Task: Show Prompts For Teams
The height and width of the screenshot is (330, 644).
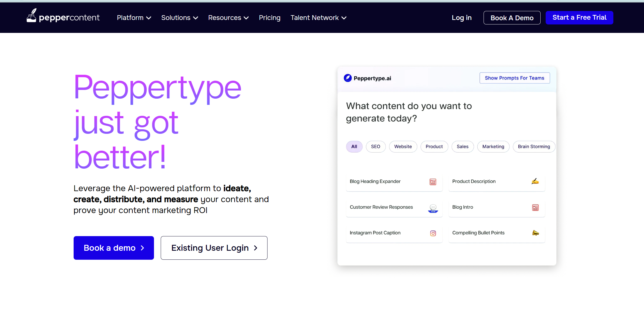Action: click(514, 78)
